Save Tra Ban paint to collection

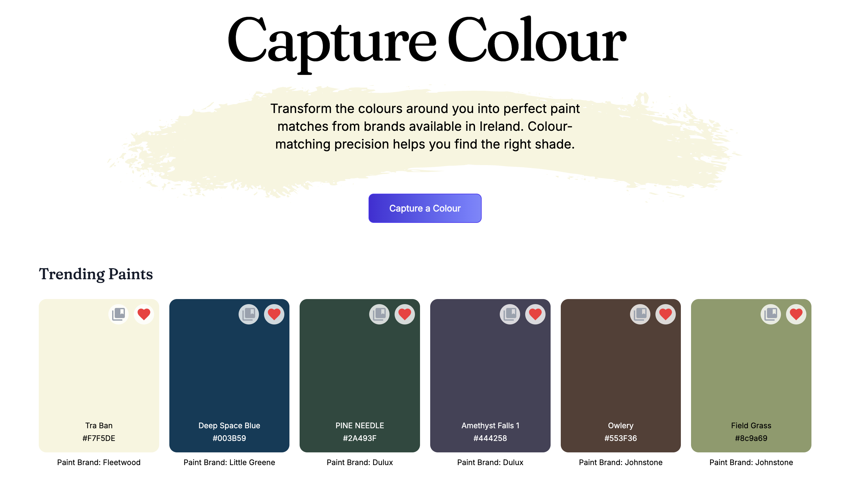118,314
